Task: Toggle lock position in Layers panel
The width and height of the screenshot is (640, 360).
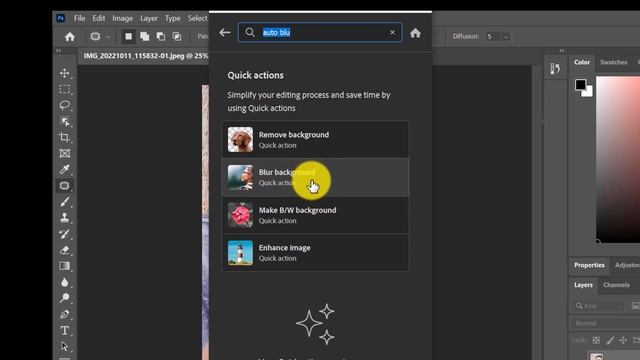Action: coord(623,340)
